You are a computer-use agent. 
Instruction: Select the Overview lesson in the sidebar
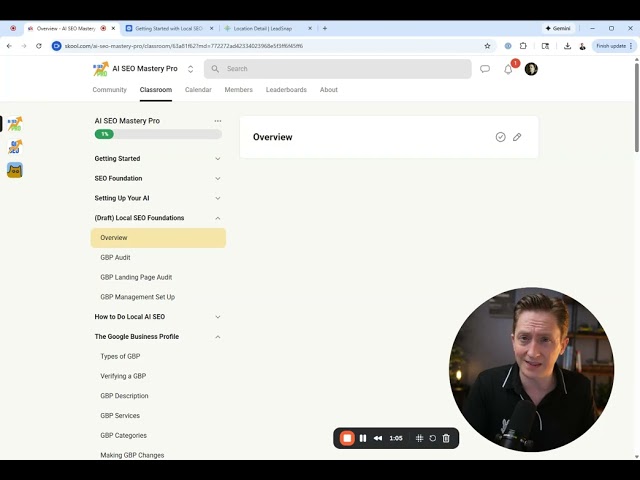pos(158,238)
